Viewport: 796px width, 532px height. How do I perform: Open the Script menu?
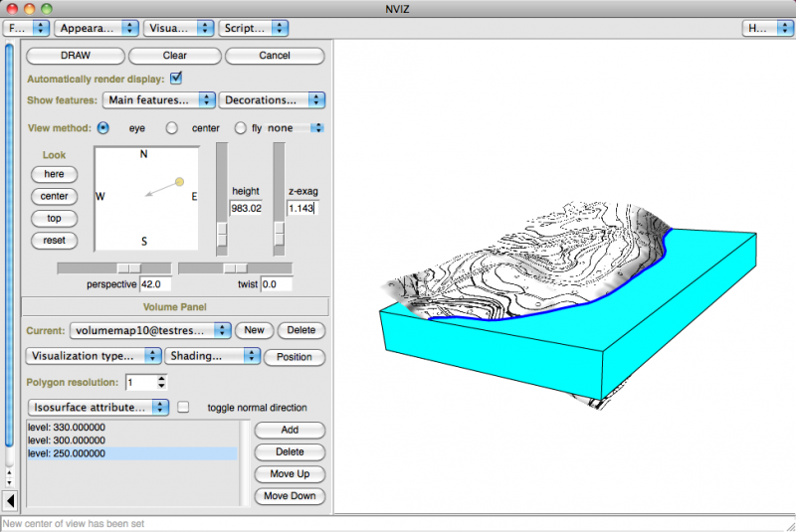click(253, 29)
